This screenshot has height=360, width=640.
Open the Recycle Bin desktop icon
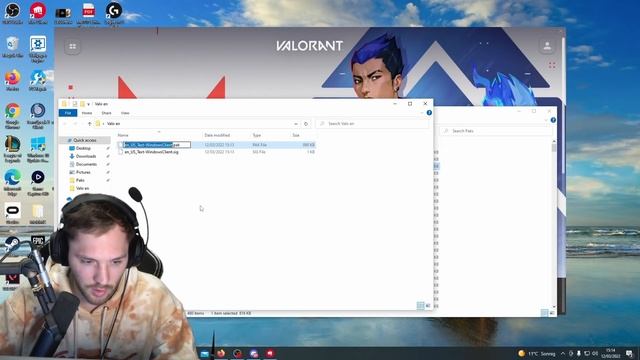pos(12,47)
